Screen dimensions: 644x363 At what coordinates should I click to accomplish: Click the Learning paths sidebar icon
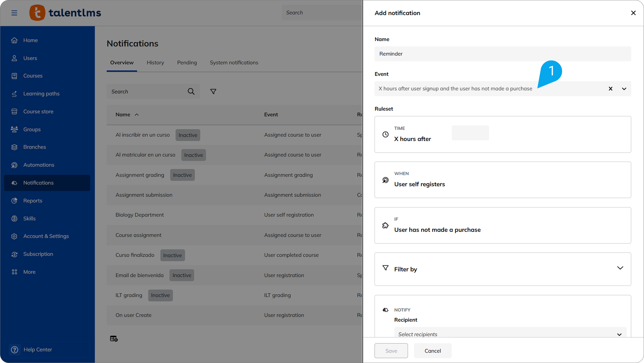point(14,94)
